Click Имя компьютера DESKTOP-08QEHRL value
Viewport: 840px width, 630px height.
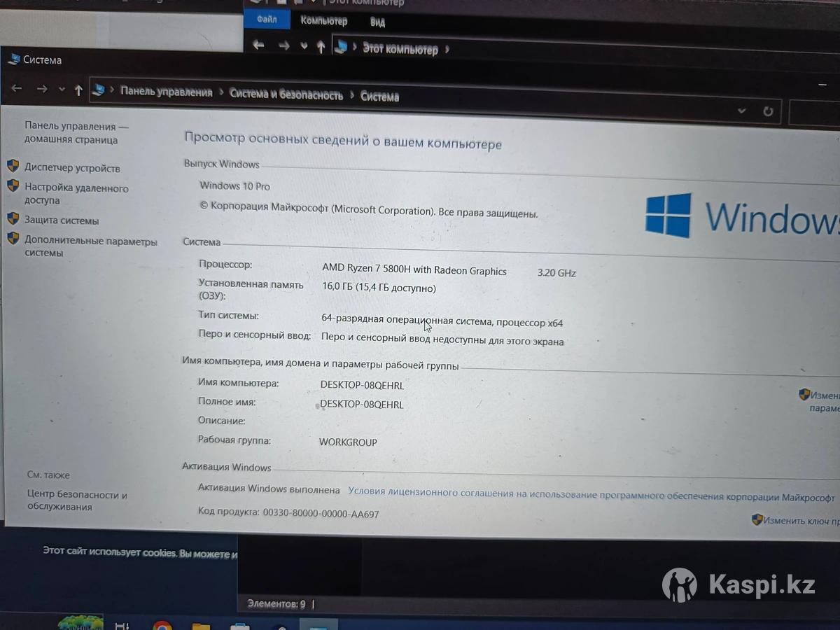tap(362, 385)
